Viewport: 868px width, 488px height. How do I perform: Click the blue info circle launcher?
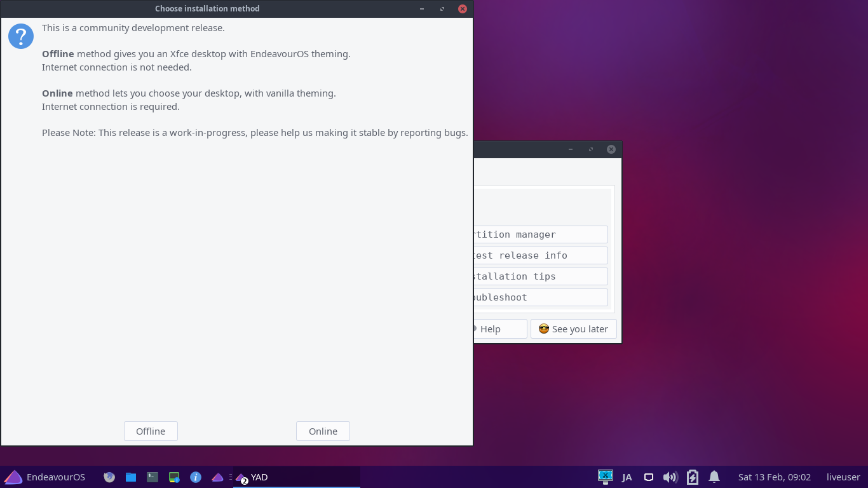tap(196, 477)
